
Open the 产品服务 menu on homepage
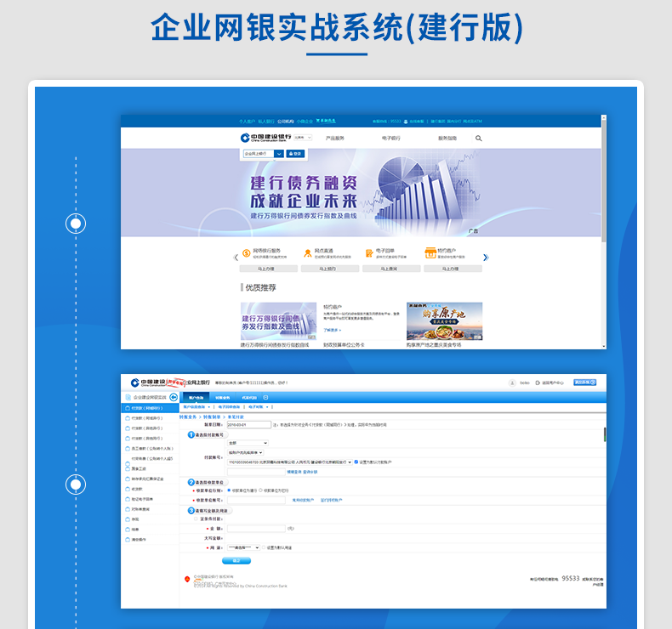334,139
